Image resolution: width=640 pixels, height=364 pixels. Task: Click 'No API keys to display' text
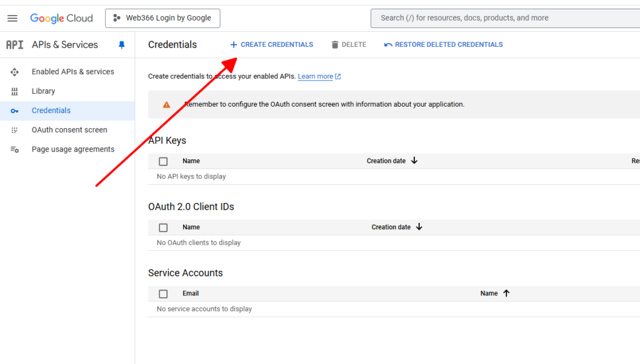[191, 177]
